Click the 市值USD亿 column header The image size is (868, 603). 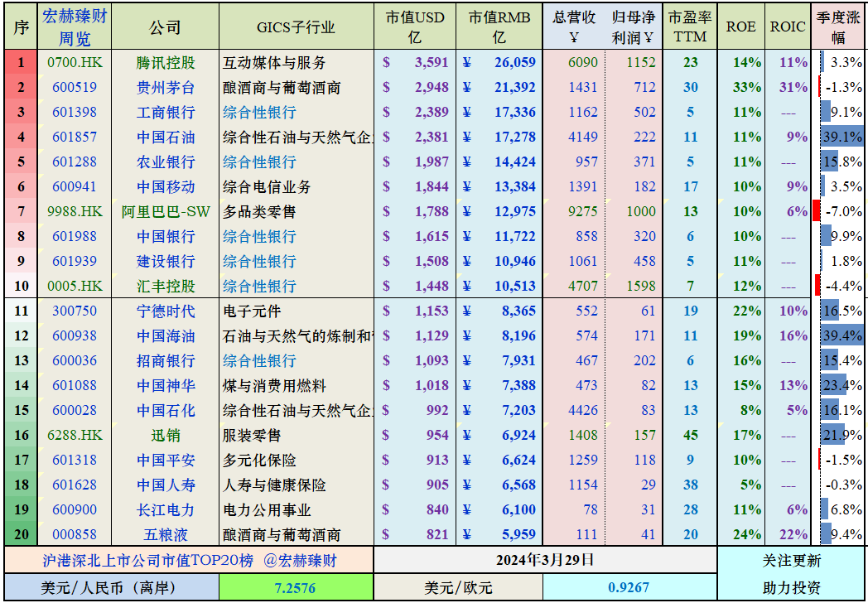click(x=415, y=27)
